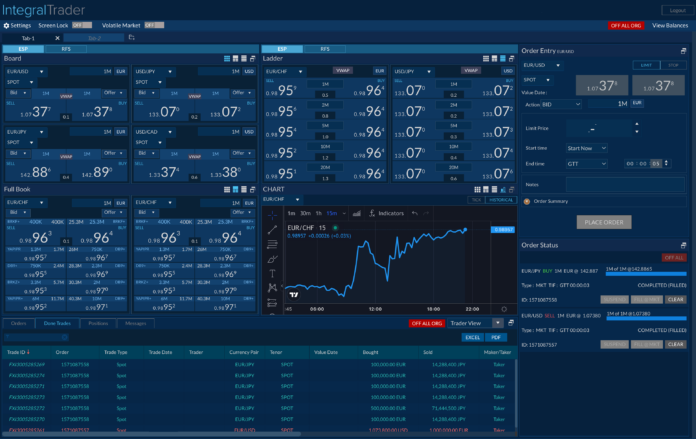Click the blotter horizontal scrollbar
Viewport: 696px width, 439px height.
pyautogui.click(x=151, y=434)
